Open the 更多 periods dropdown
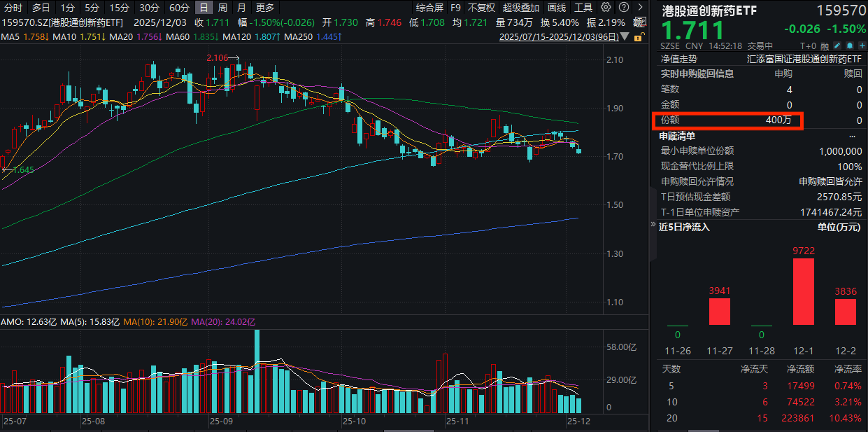 pyautogui.click(x=266, y=8)
